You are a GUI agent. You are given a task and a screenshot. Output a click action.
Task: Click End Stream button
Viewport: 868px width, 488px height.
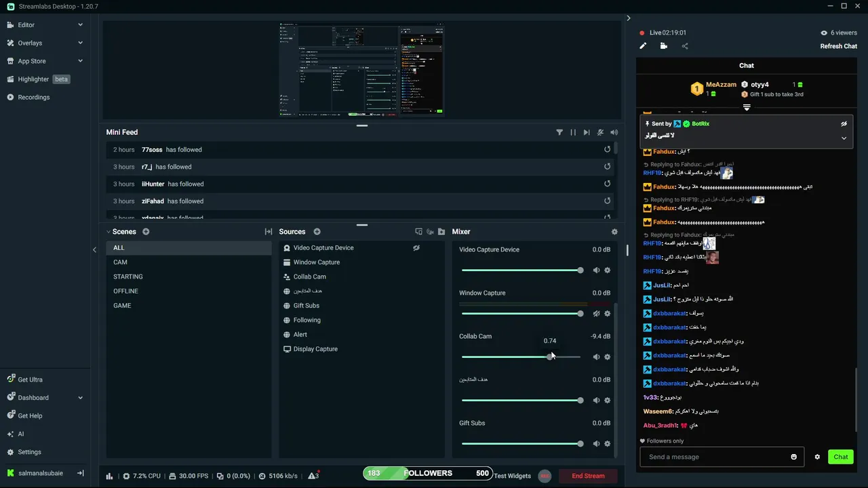[588, 476]
